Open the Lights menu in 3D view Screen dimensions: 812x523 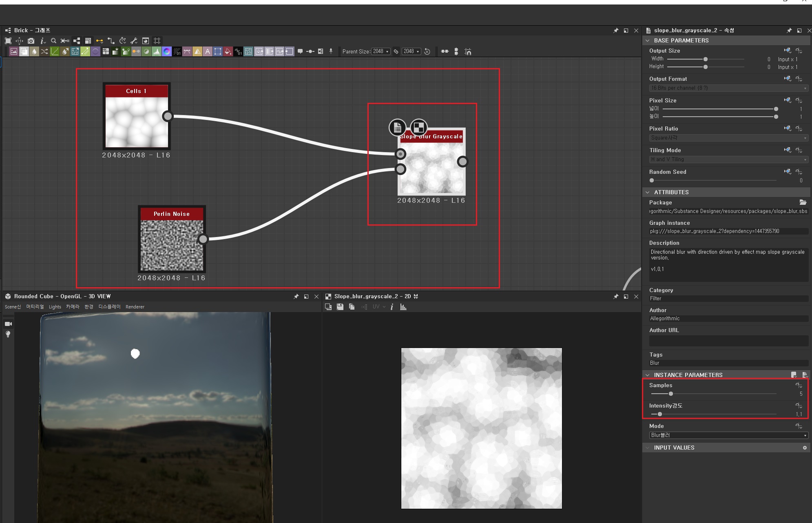pos(55,307)
